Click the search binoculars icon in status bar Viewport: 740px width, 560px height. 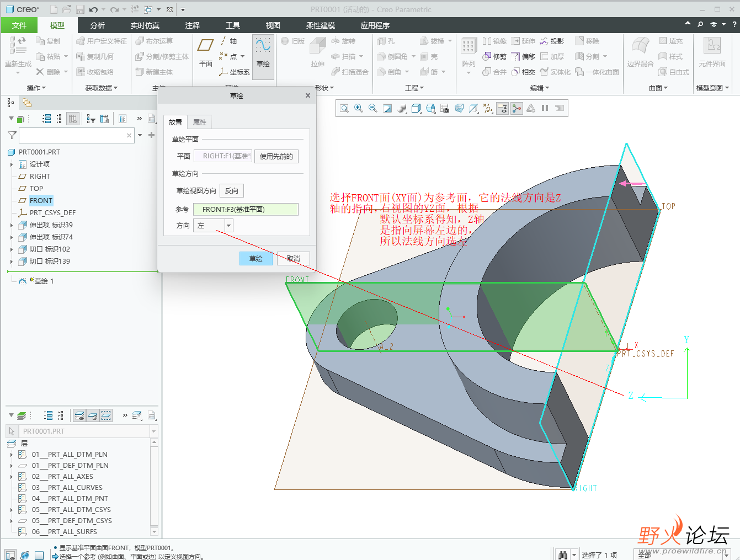(563, 554)
